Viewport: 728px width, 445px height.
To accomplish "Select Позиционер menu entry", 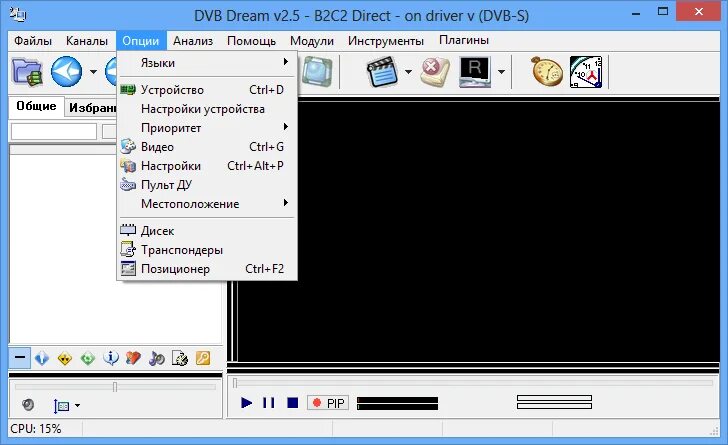I will 207,269.
